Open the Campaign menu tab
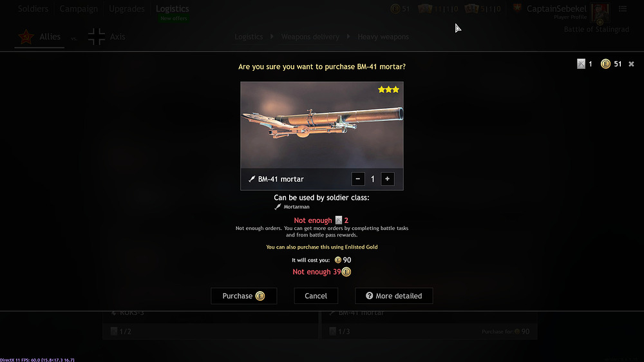644x362 pixels. pyautogui.click(x=79, y=8)
